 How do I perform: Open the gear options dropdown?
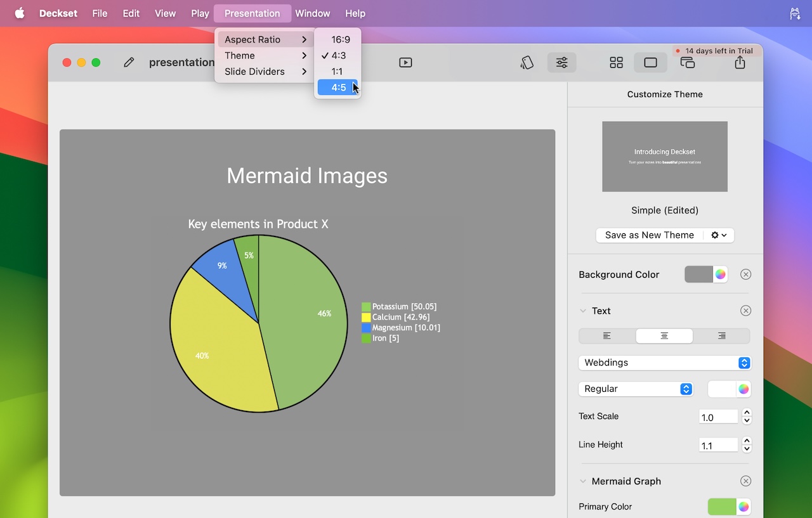click(x=719, y=235)
